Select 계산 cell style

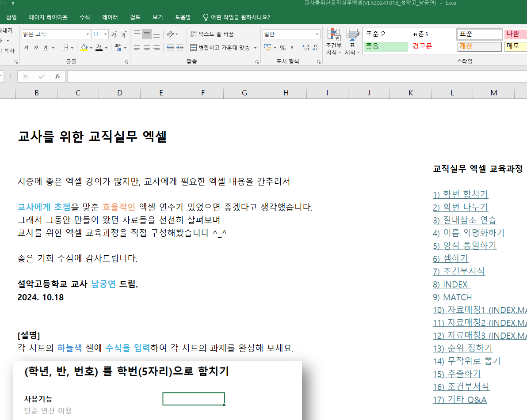(480, 46)
